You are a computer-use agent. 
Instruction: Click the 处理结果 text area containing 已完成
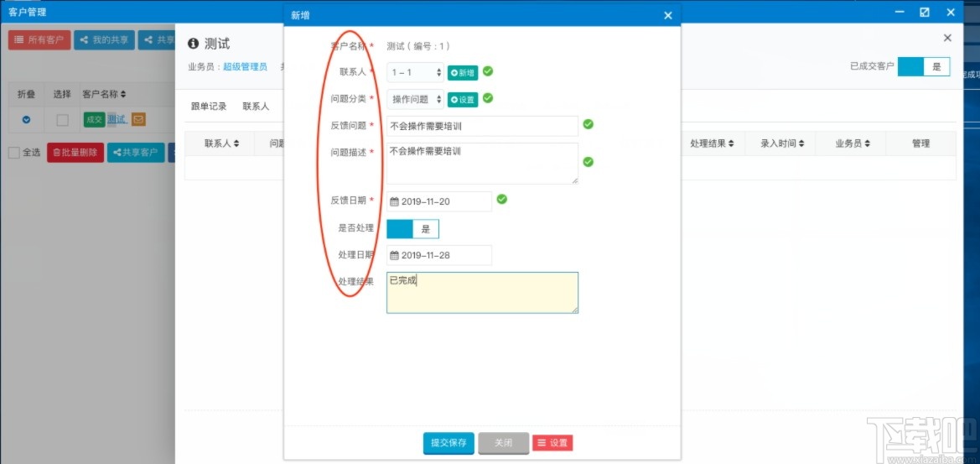coord(483,293)
